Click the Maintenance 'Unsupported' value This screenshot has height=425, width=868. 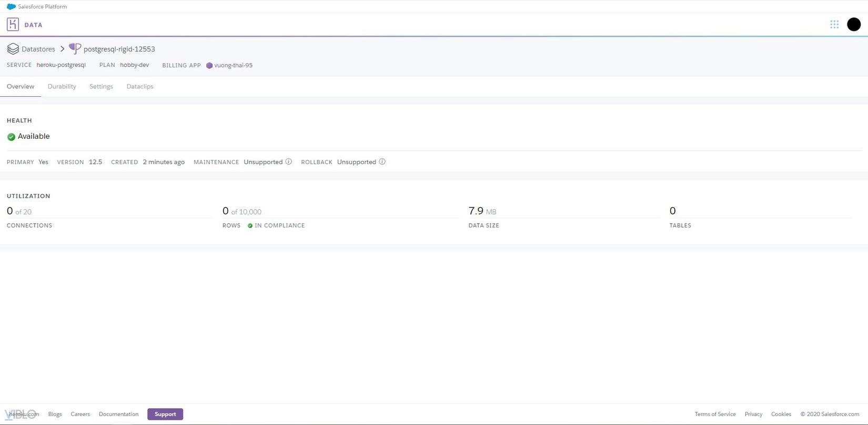(263, 162)
